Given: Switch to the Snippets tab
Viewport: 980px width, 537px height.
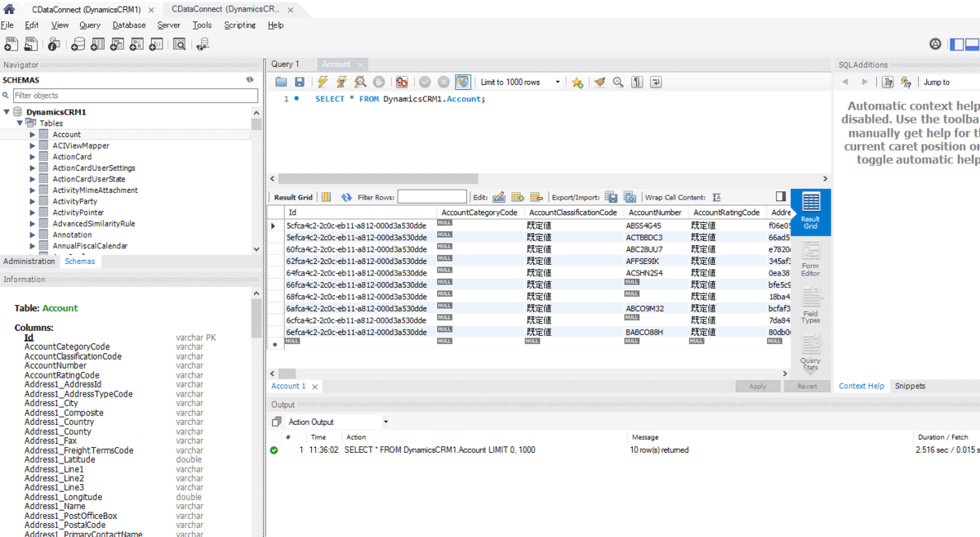Looking at the screenshot, I should coord(910,386).
